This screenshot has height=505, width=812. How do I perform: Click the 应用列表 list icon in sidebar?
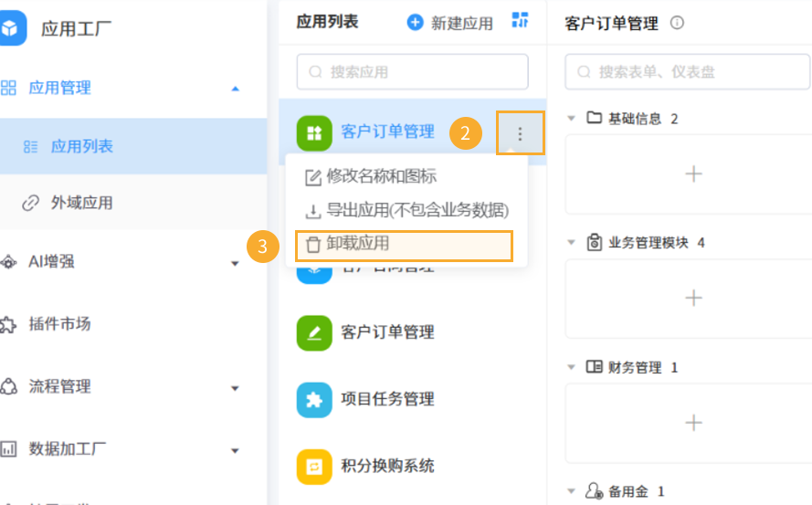(x=30, y=147)
